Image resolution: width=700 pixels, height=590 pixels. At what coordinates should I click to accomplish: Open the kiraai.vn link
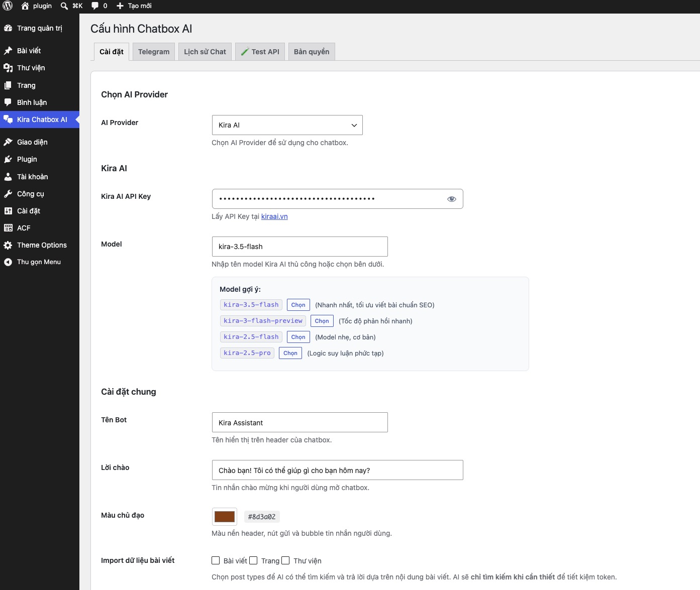[x=274, y=216]
